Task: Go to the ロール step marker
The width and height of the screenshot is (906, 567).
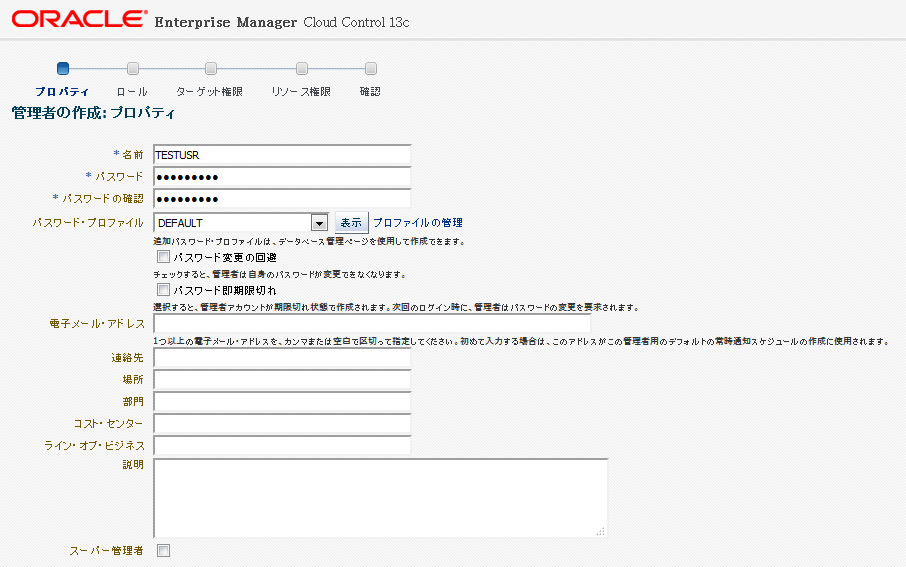Action: [x=133, y=68]
